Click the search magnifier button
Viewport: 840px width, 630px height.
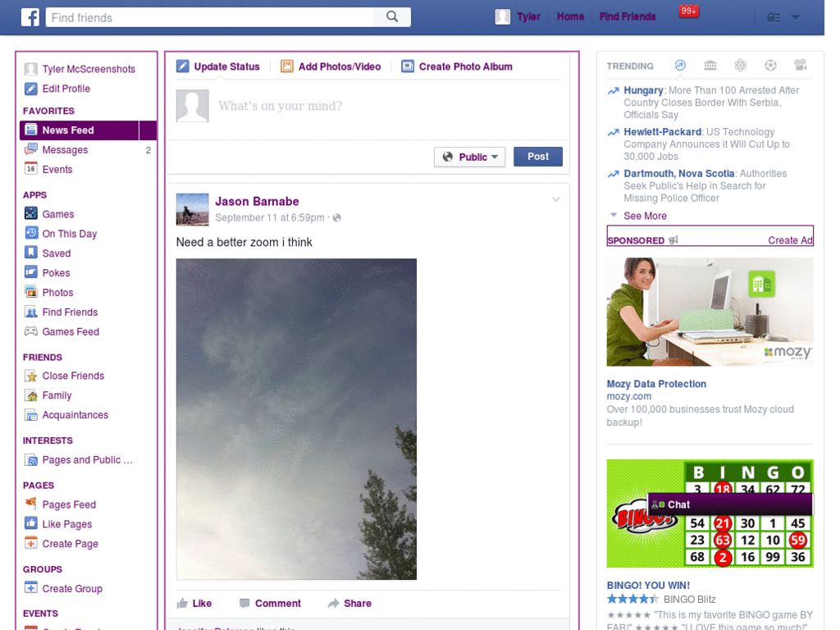[392, 17]
